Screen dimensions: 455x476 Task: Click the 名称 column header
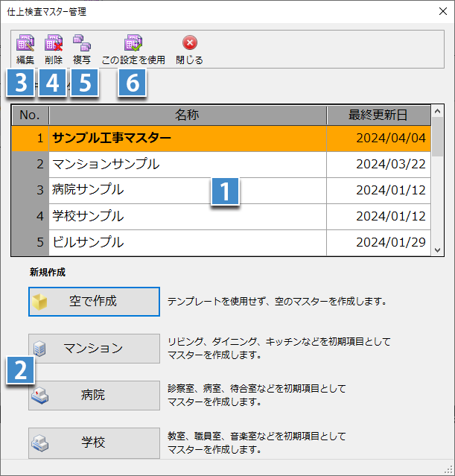[x=188, y=115]
